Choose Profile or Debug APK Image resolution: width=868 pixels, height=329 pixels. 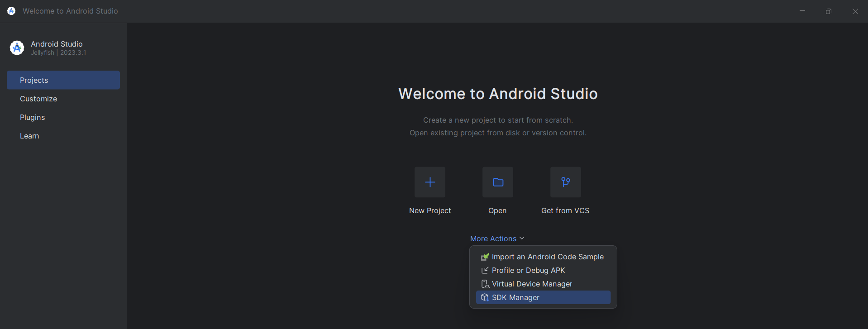[543, 270]
